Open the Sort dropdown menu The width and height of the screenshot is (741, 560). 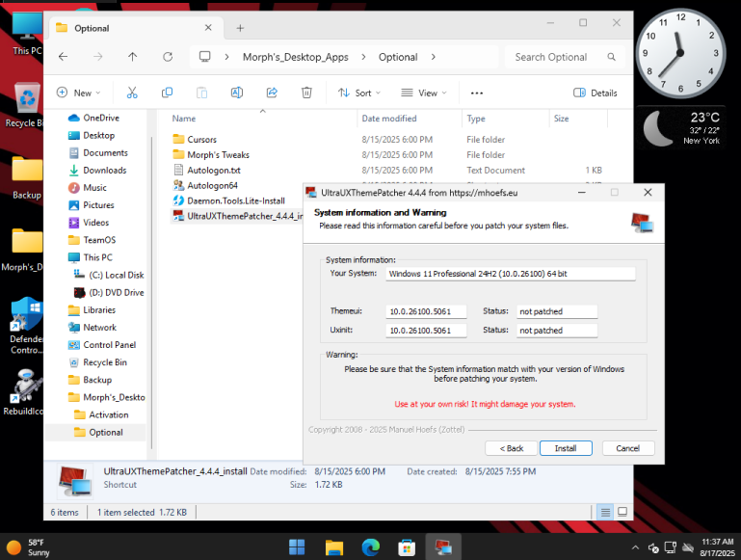pyautogui.click(x=359, y=93)
